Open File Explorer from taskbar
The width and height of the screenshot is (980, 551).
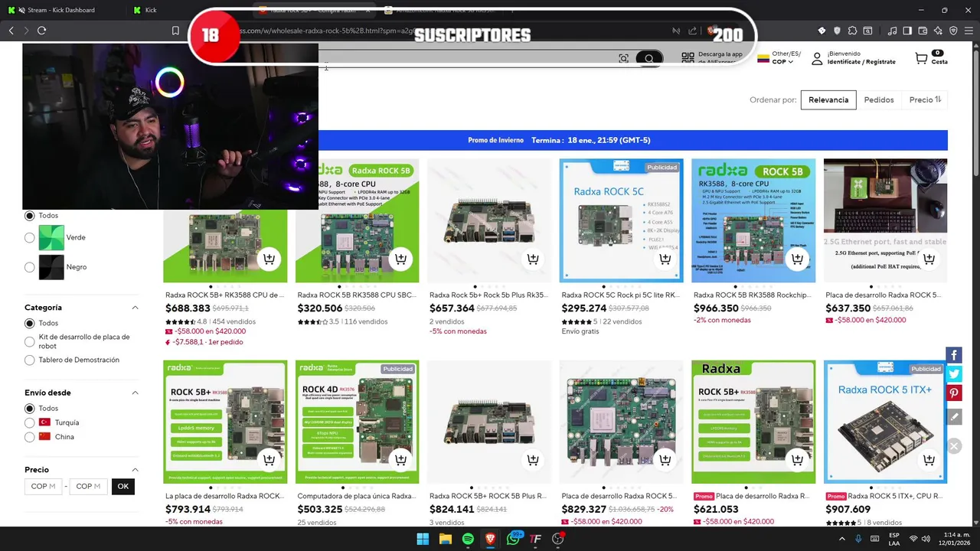pos(445,539)
